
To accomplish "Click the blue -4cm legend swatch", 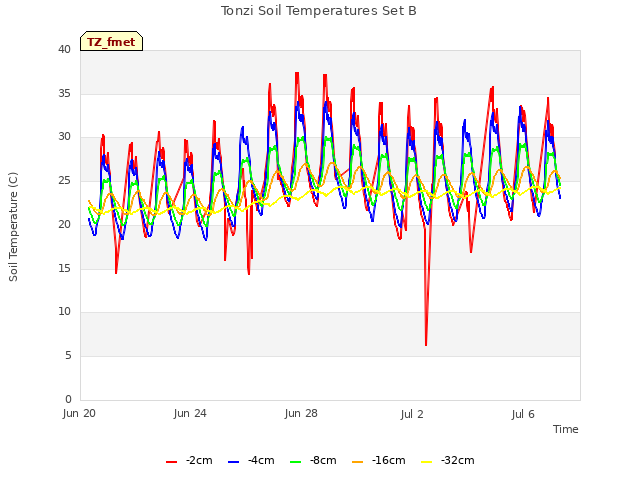I will 233,462.
